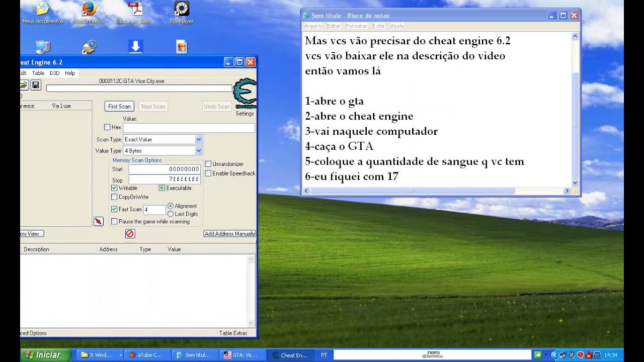This screenshot has width=644, height=362.
Task: Click the Start address field
Action: click(x=165, y=169)
